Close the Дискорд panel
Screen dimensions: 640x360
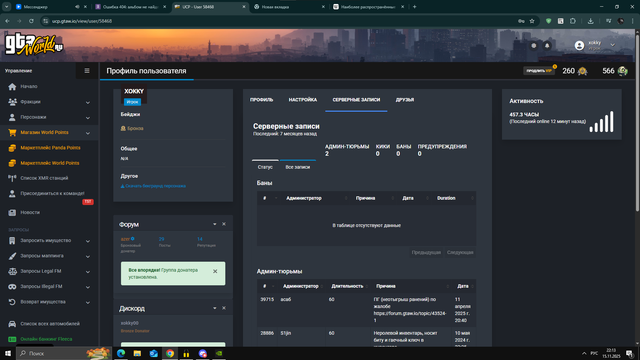[x=224, y=308]
